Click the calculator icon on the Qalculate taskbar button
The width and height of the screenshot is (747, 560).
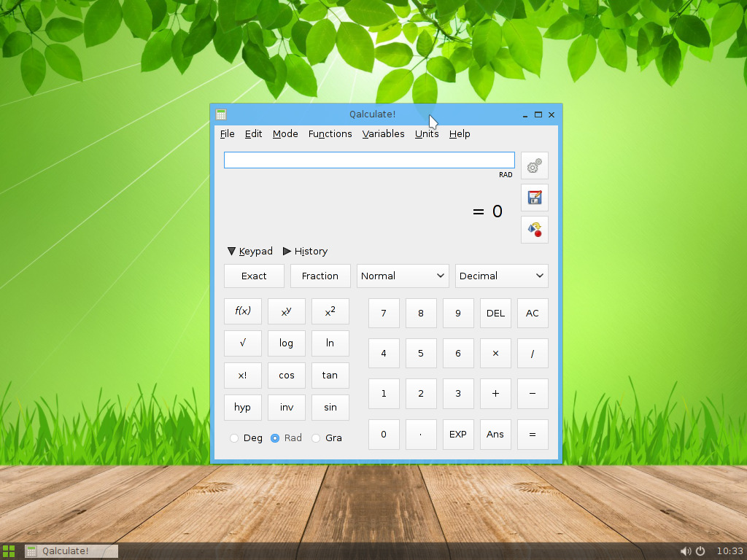pyautogui.click(x=31, y=551)
